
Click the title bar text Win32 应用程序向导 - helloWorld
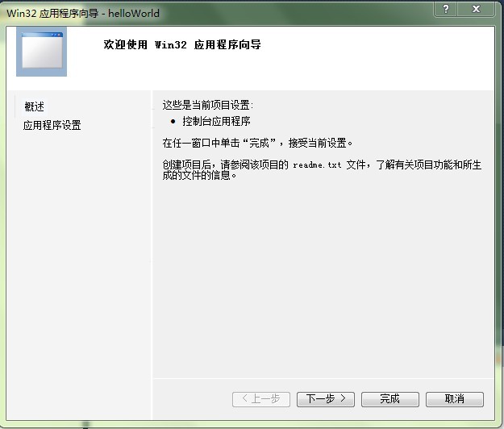coord(83,13)
